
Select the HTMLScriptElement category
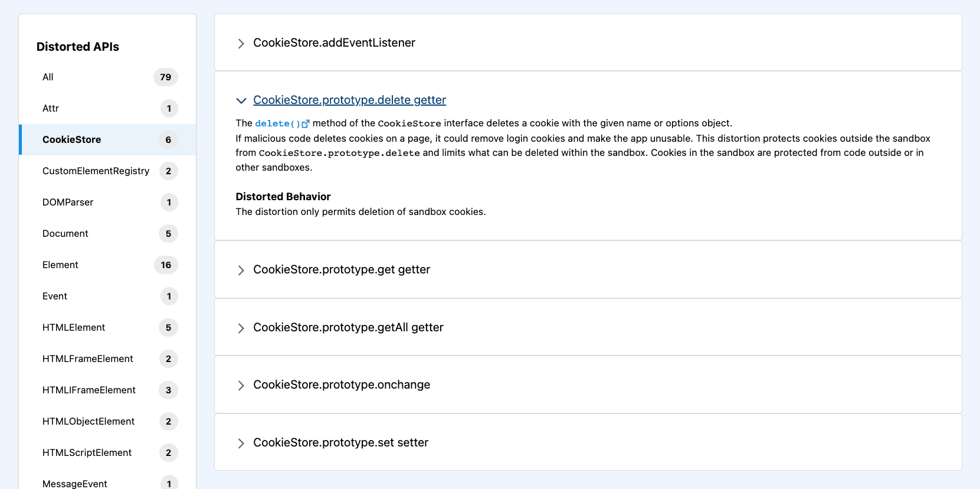click(108, 453)
